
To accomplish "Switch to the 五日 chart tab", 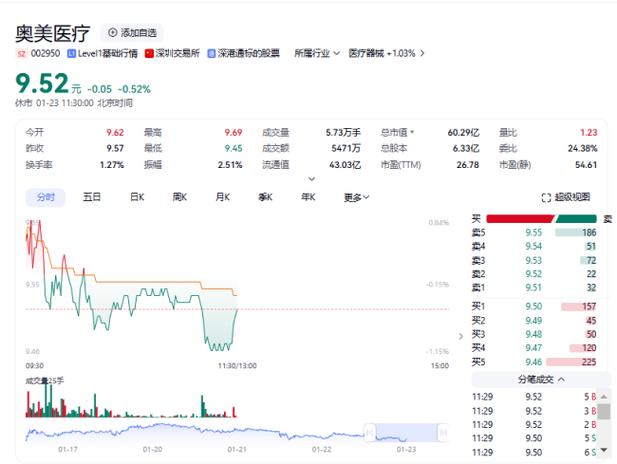I will 92,197.
